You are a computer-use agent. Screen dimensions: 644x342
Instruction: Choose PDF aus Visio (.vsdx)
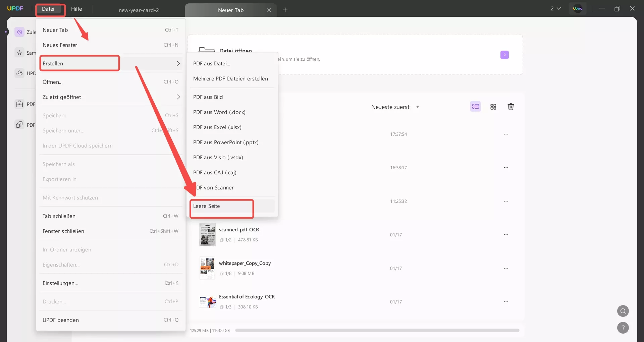coord(232,157)
